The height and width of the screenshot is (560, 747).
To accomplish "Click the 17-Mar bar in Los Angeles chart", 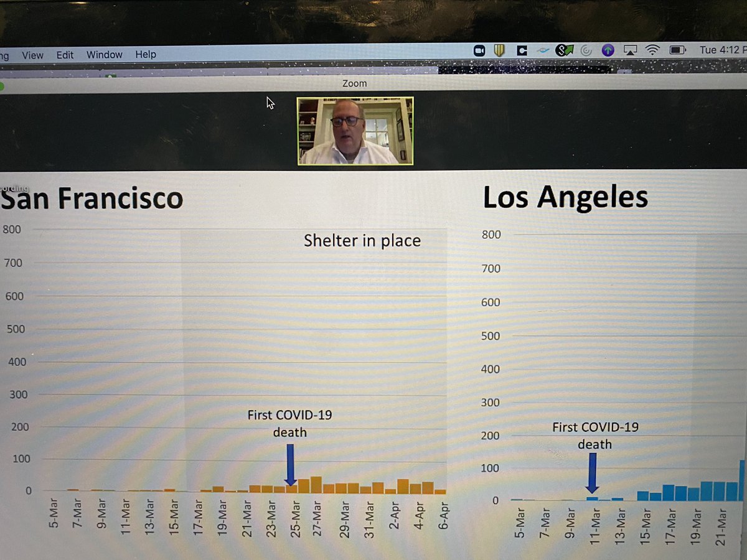I will [668, 493].
